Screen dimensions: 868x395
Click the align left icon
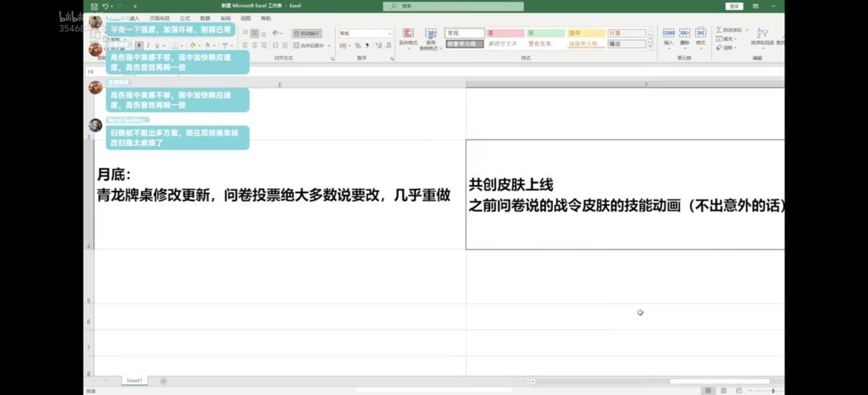[245, 45]
